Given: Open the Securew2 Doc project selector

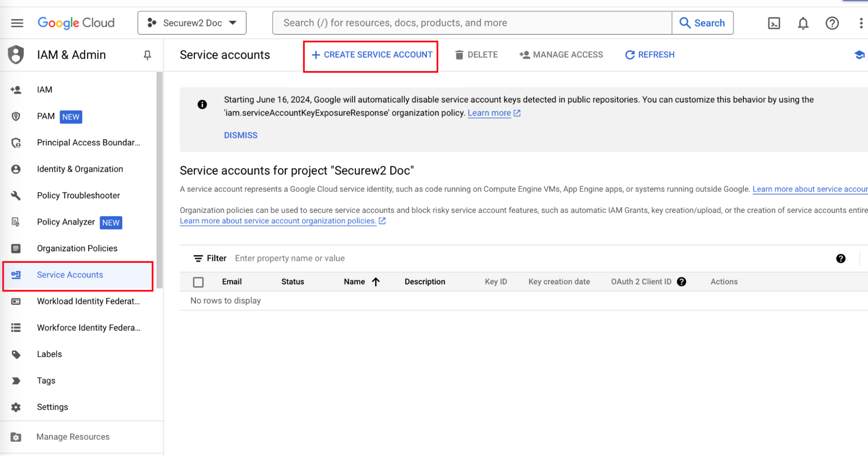Looking at the screenshot, I should (x=192, y=23).
